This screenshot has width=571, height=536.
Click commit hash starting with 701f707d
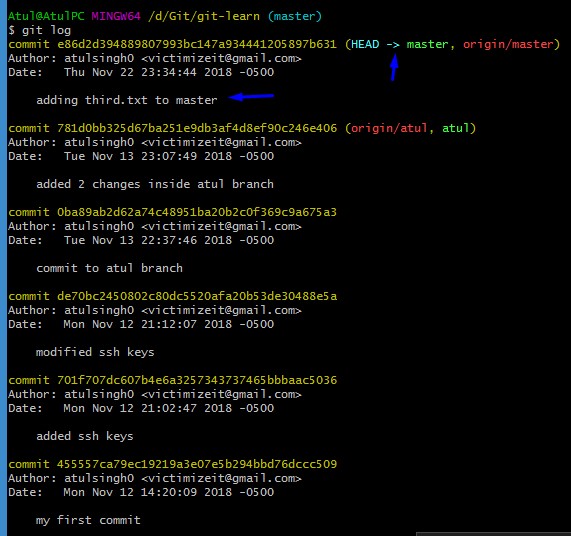coord(197,380)
